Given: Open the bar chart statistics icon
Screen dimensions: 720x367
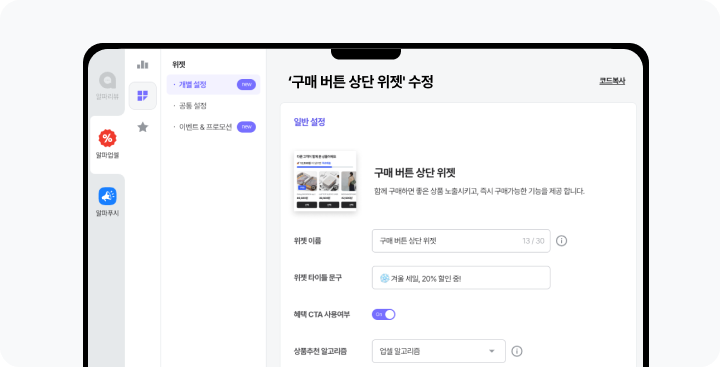Looking at the screenshot, I should click(x=143, y=65).
